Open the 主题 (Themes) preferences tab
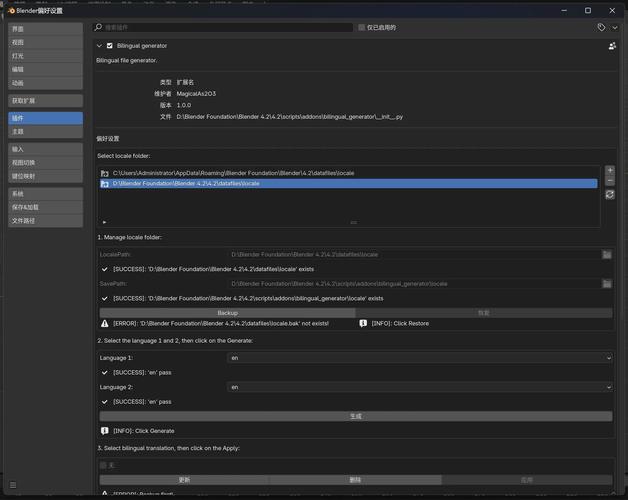 tap(45, 132)
